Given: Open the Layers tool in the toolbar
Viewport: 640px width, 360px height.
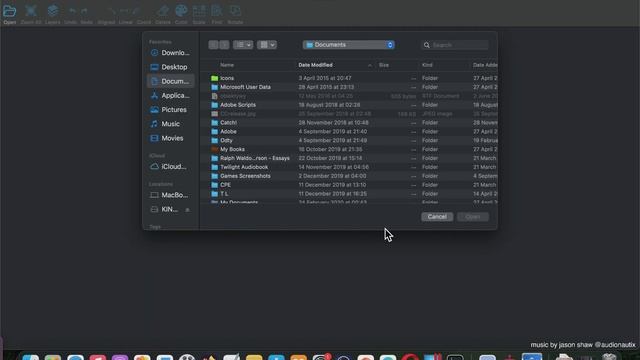Looking at the screenshot, I should [52, 11].
